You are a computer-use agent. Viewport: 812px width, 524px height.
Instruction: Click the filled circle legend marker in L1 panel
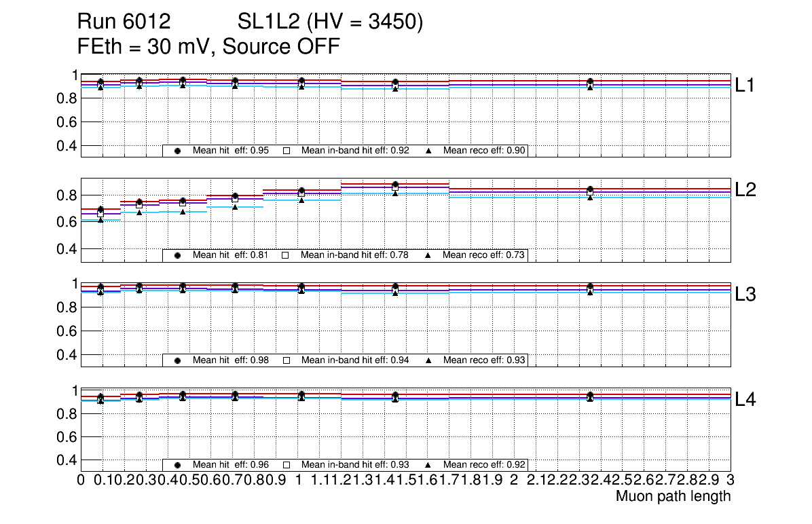tap(178, 151)
